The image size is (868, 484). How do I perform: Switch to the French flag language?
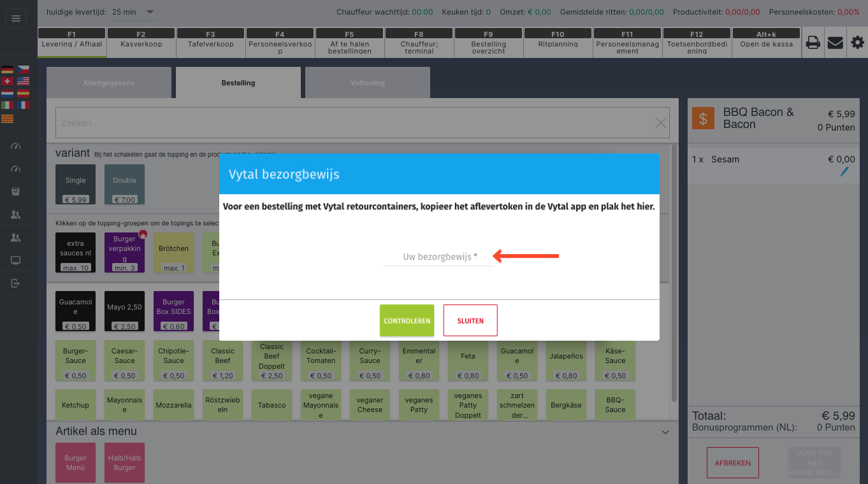click(x=24, y=105)
